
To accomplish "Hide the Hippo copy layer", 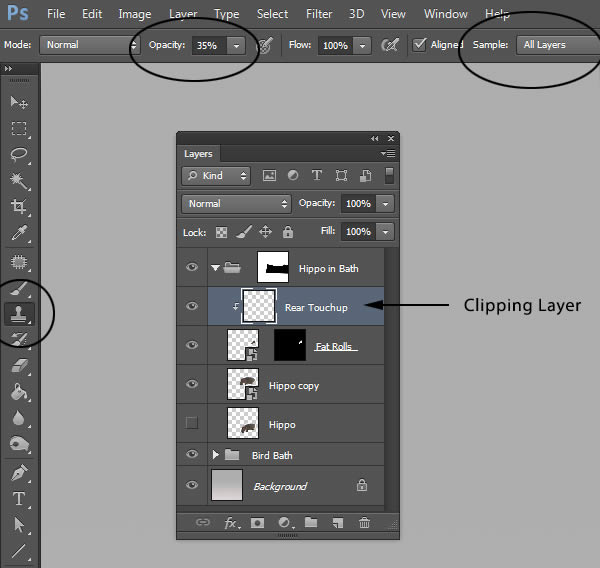I will point(192,384).
